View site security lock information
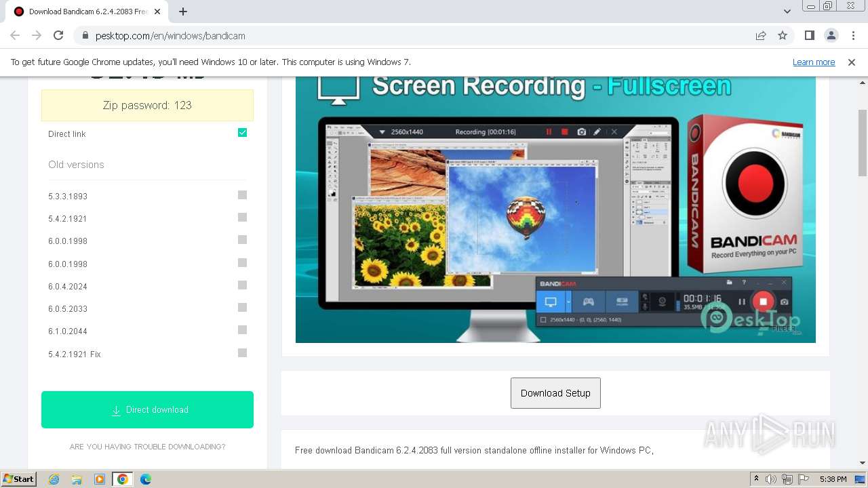This screenshot has height=488, width=868. click(85, 35)
